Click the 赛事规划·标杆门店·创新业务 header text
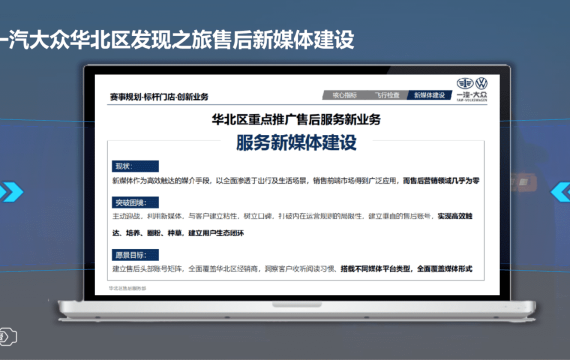The image size is (570, 360). tap(159, 97)
